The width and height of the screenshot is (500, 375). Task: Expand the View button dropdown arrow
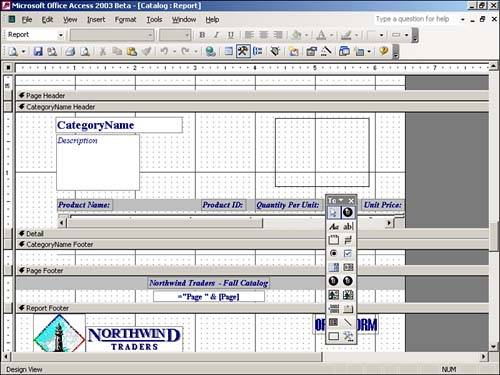pyautogui.click(x=23, y=51)
